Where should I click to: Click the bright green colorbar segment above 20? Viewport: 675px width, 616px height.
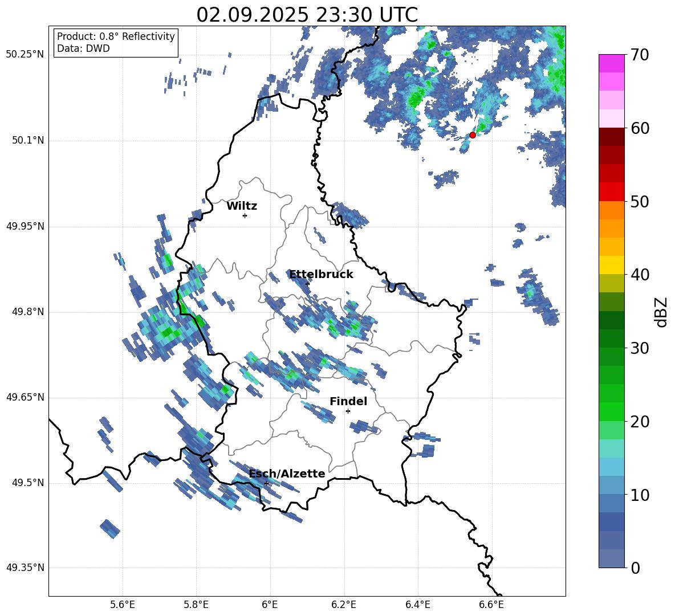(612, 411)
